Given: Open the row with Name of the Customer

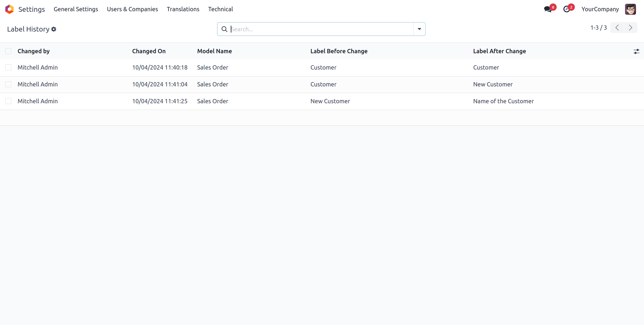Looking at the screenshot, I should (x=503, y=101).
